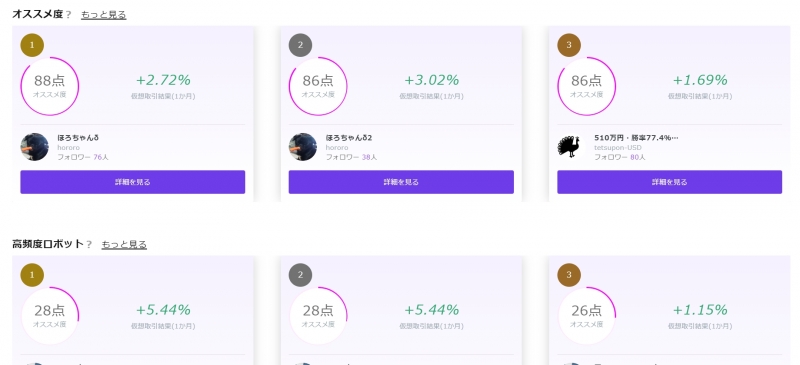The width and height of the screenshot is (800, 365).
Task: Open もっと見る link next to 高頻度ロボット
Action: [124, 245]
